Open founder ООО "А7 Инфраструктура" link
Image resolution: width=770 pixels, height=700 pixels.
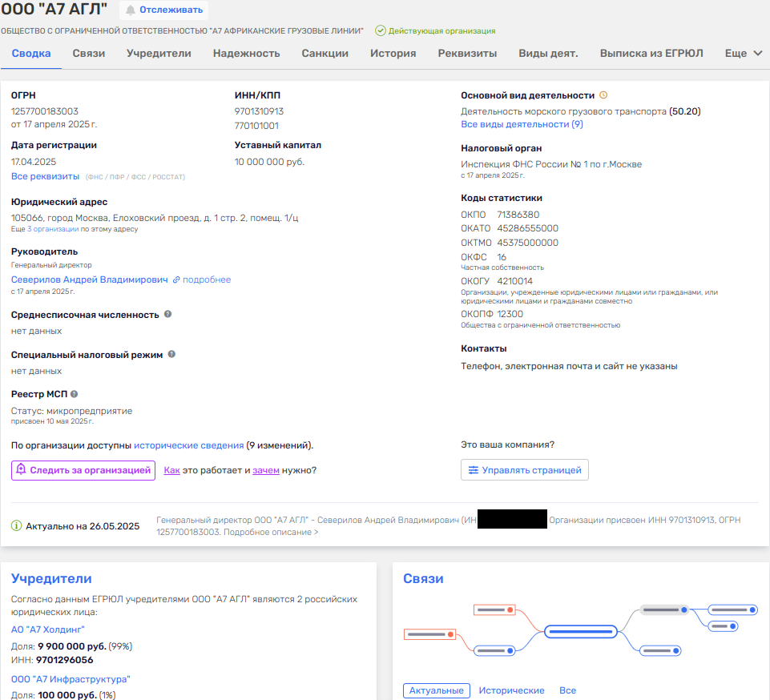pos(71,679)
